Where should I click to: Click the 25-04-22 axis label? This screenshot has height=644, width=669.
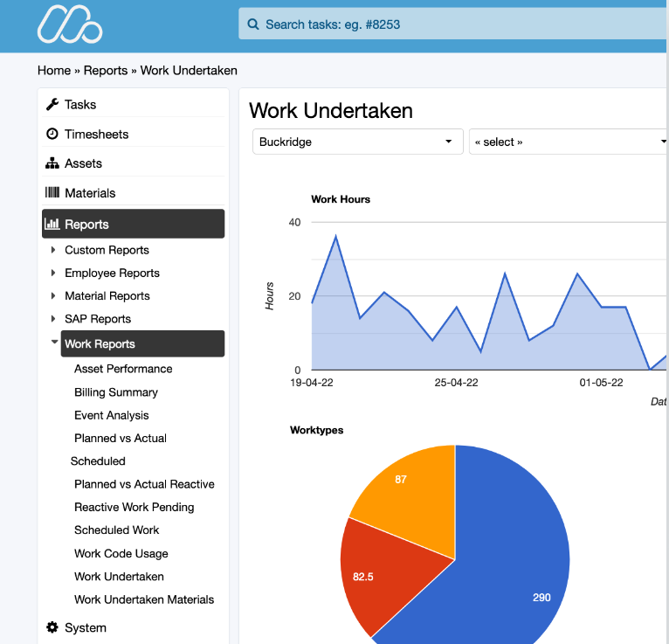(456, 383)
